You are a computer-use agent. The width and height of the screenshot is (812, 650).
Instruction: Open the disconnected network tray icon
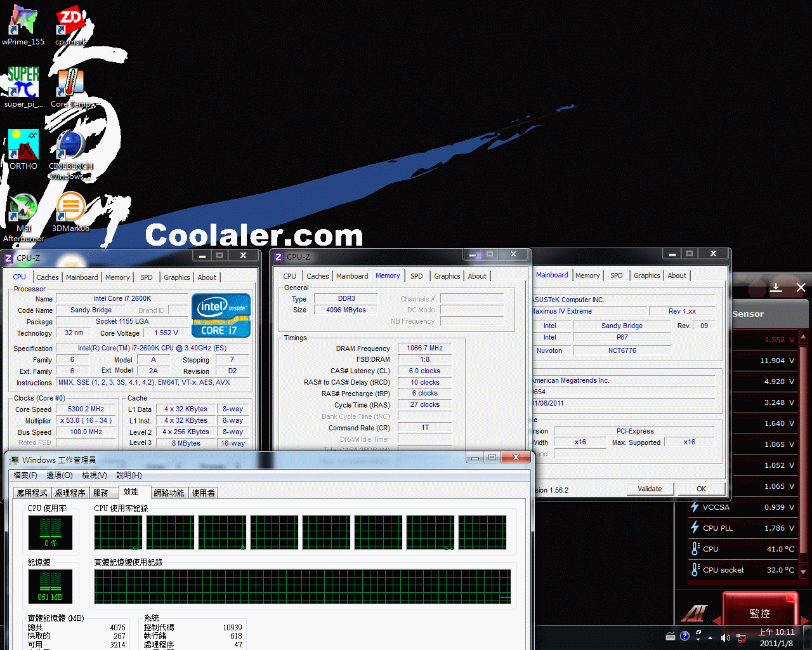(x=741, y=638)
